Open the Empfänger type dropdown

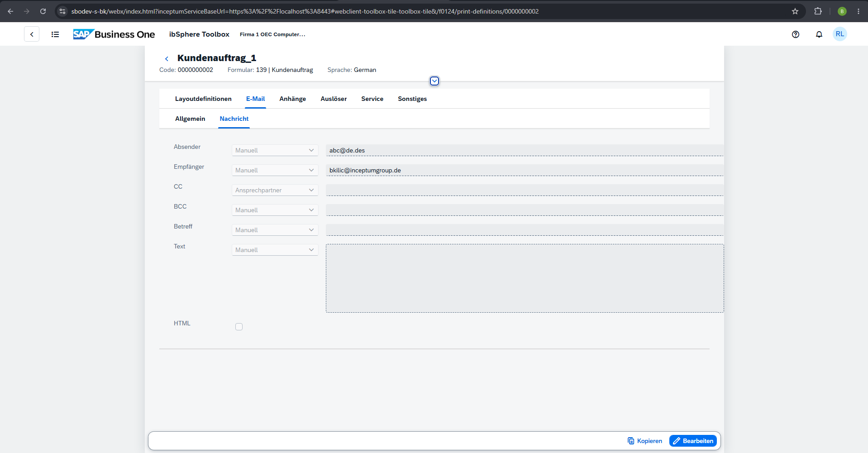(x=275, y=170)
